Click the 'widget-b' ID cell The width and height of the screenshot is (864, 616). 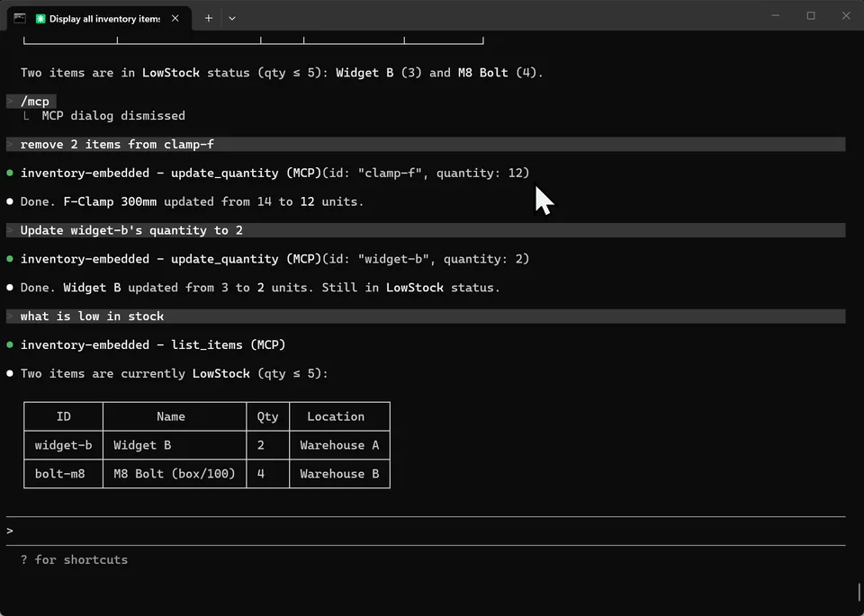(63, 445)
